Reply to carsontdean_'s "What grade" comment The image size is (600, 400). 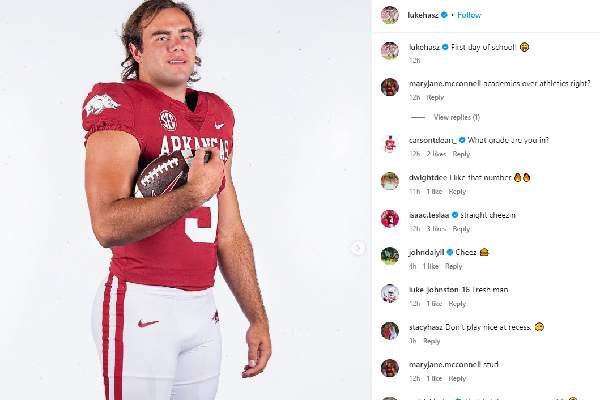pyautogui.click(x=461, y=154)
